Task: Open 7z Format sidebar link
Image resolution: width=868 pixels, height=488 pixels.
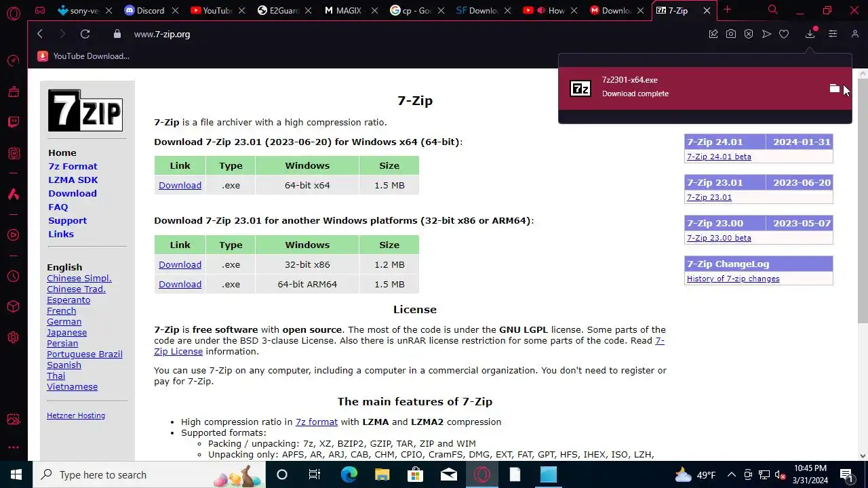Action: pyautogui.click(x=73, y=166)
